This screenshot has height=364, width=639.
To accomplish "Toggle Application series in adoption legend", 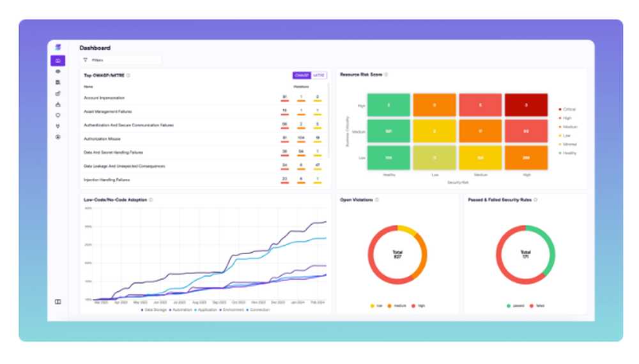I will [x=205, y=310].
